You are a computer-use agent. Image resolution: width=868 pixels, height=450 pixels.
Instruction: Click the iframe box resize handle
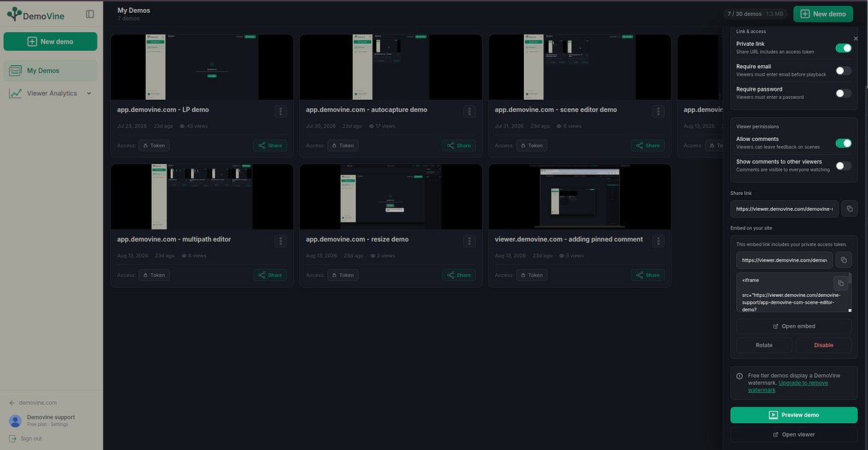[850, 310]
